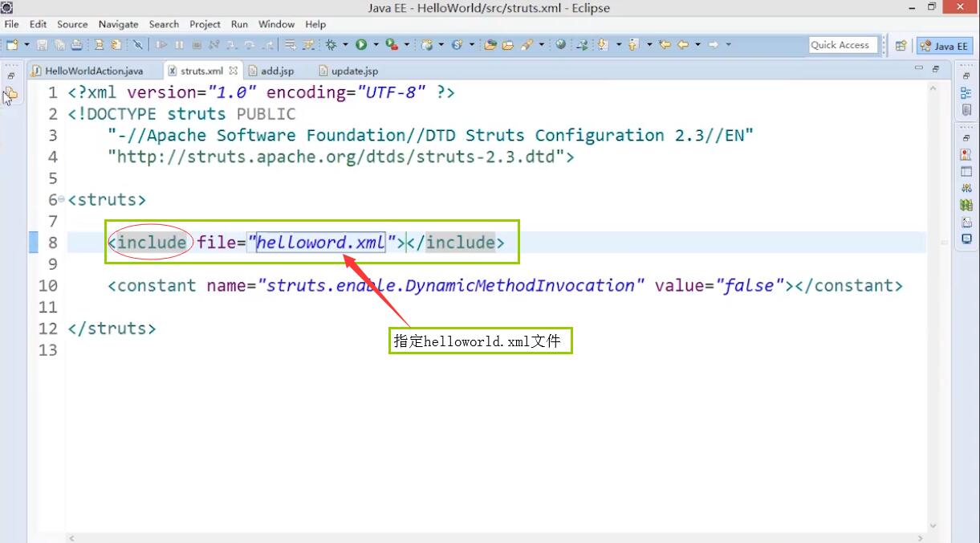980x543 pixels.
Task: Open the Markers view icon in right trim
Action: pos(966,155)
